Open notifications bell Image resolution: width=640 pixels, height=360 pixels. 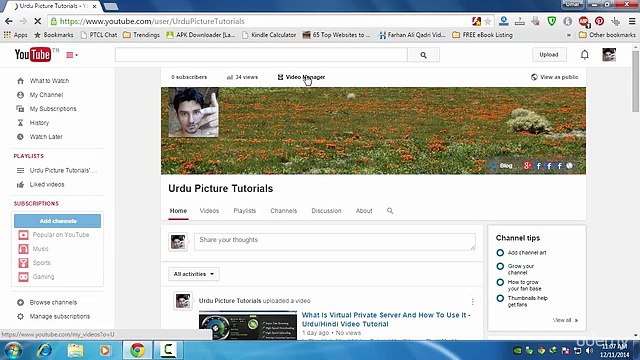coord(584,55)
